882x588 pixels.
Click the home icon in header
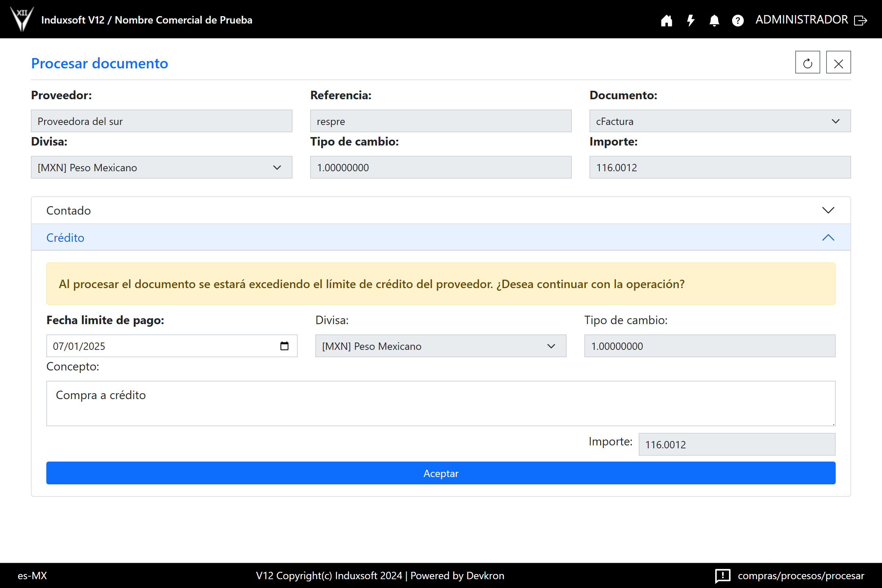[666, 20]
